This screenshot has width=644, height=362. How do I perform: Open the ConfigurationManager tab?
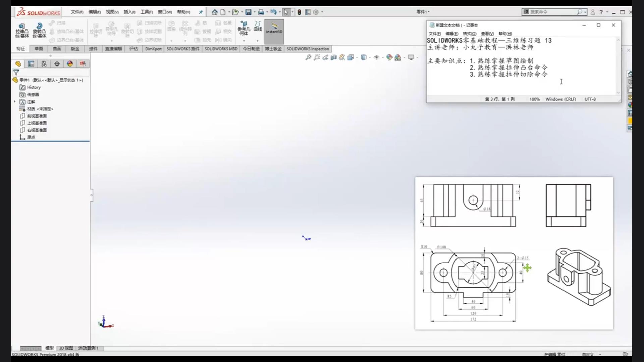44,64
